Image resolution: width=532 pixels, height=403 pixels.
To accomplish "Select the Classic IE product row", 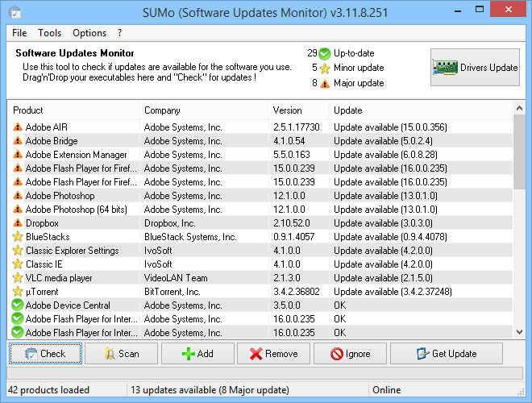I will coord(260,264).
